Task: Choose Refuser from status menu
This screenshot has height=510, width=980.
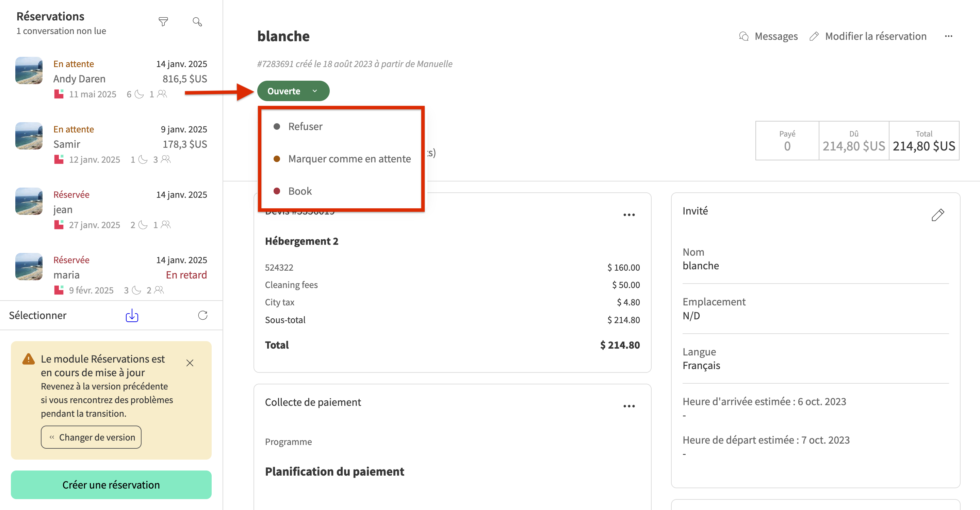Action: tap(305, 126)
